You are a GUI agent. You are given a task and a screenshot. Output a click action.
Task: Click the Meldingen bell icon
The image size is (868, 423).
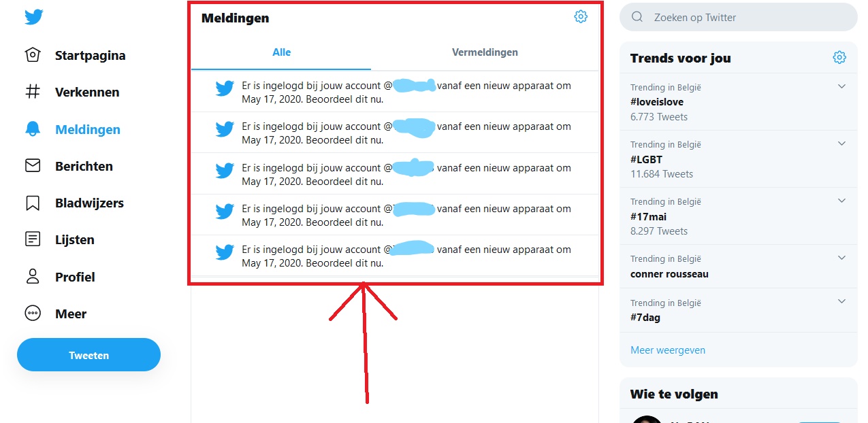(33, 129)
